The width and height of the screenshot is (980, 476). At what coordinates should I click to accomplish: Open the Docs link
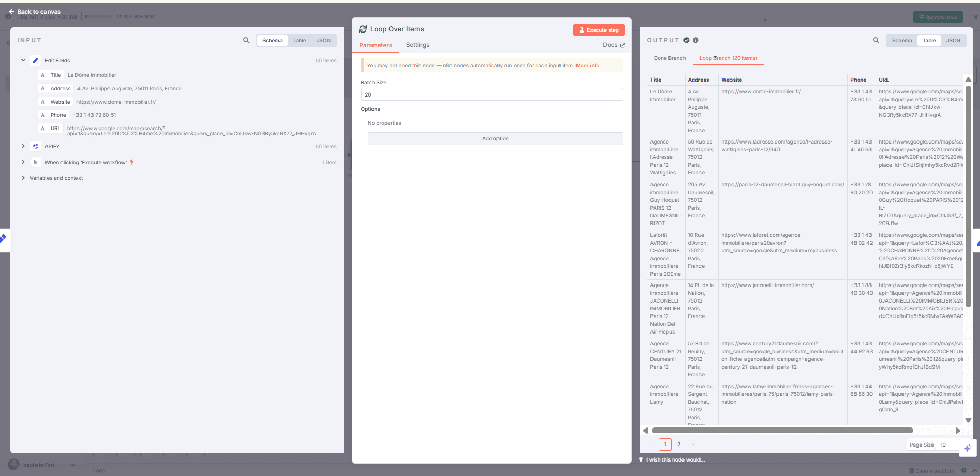(614, 45)
